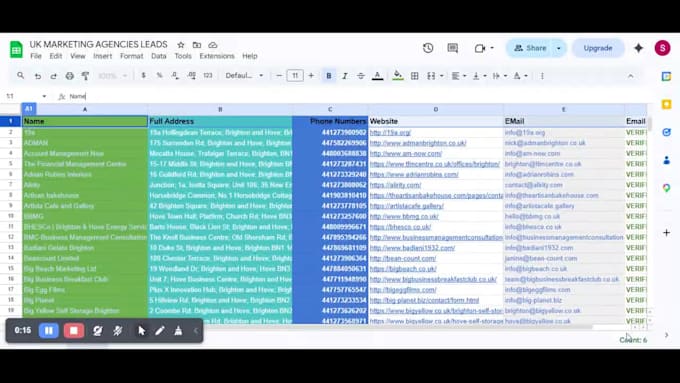Click the video meeting camera icon

(480, 48)
